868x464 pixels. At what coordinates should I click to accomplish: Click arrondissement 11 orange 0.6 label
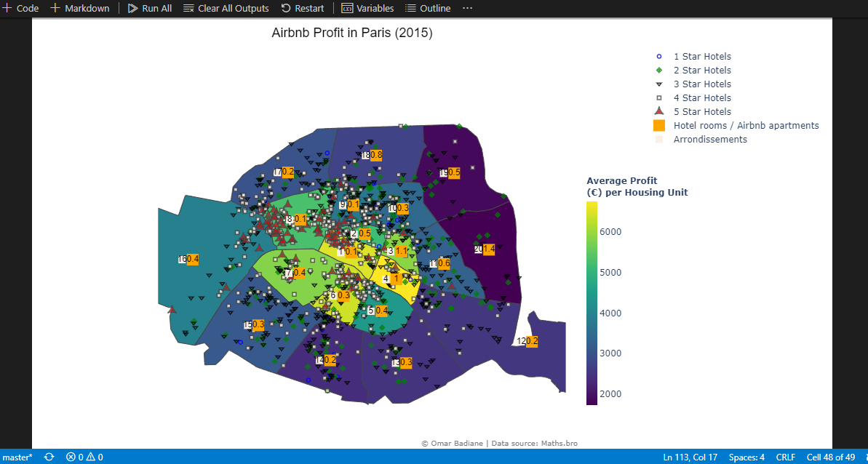[x=443, y=264]
